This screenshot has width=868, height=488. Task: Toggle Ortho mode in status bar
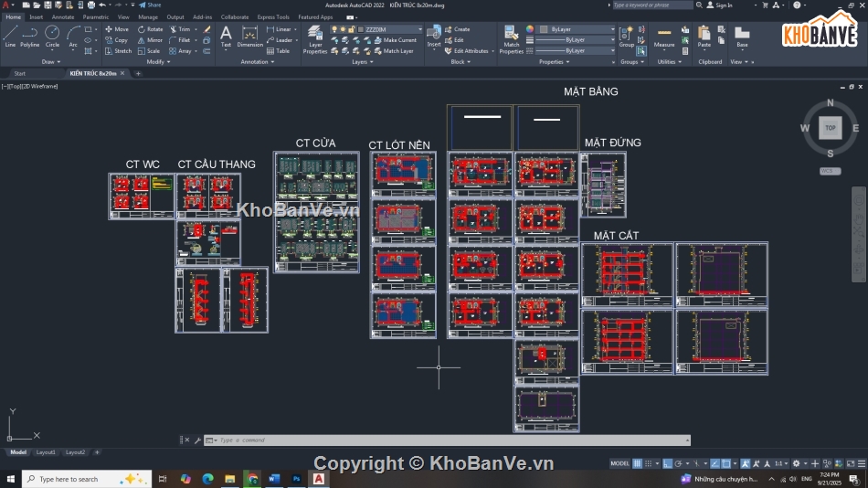pyautogui.click(x=668, y=464)
